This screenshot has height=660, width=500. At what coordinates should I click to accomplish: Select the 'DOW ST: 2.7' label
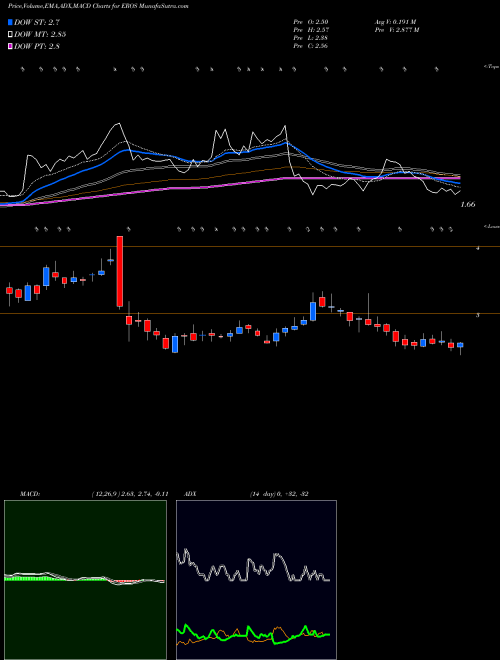point(39,22)
